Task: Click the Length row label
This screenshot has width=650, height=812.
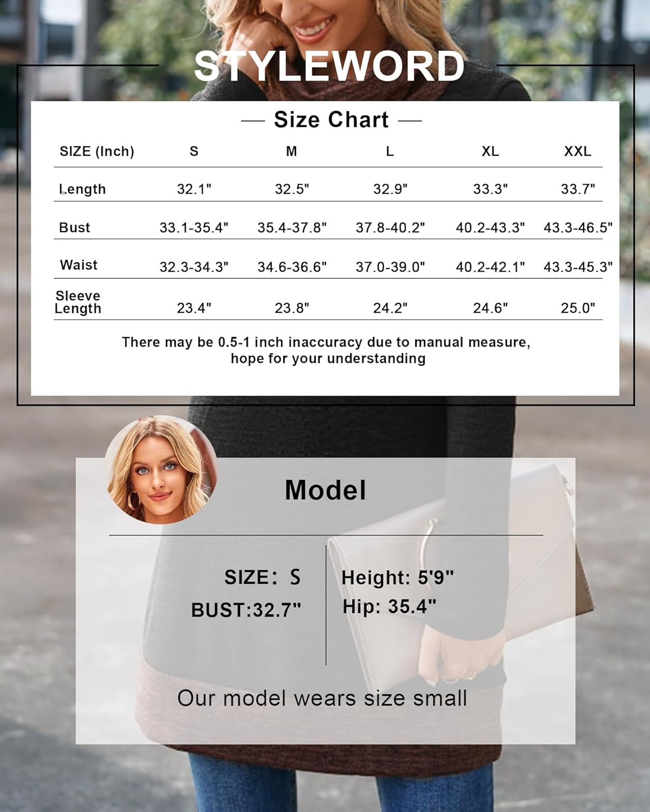Action: (x=82, y=189)
